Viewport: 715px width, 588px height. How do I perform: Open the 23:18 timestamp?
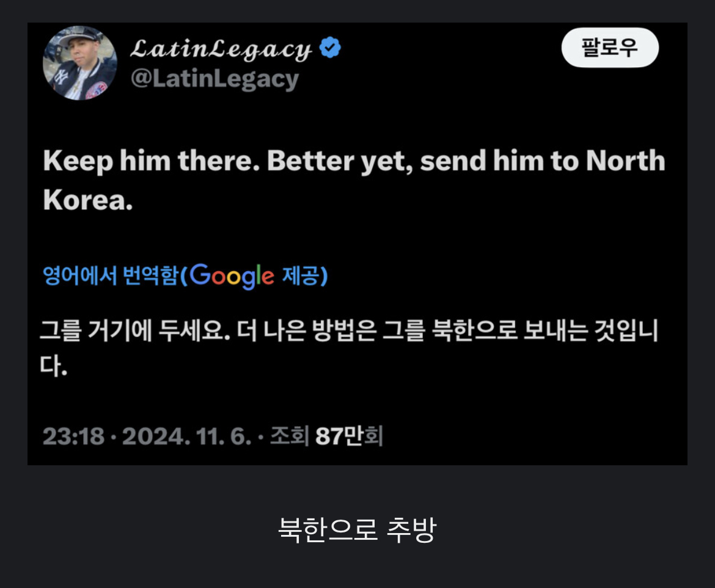(73, 436)
